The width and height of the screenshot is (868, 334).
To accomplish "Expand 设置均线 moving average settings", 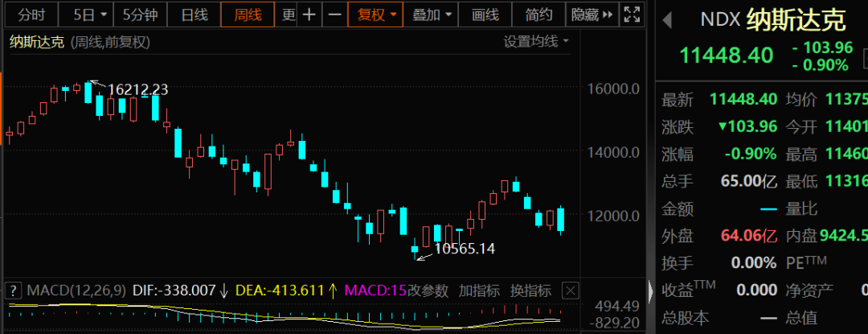I will click(536, 41).
